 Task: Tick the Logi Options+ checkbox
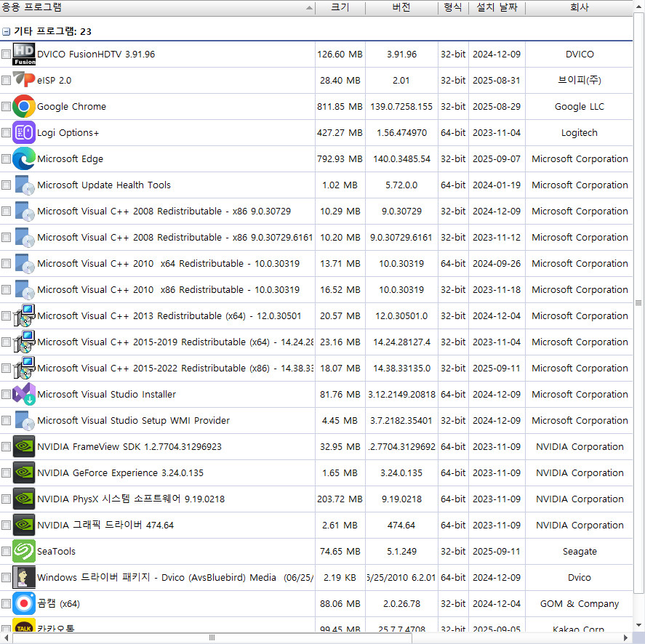click(6, 132)
